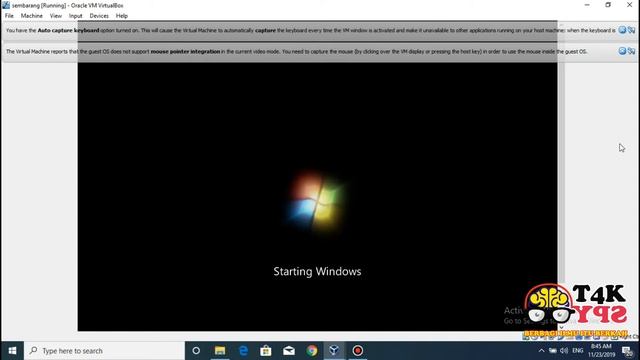Open Microsoft Store from the taskbar

266,351
